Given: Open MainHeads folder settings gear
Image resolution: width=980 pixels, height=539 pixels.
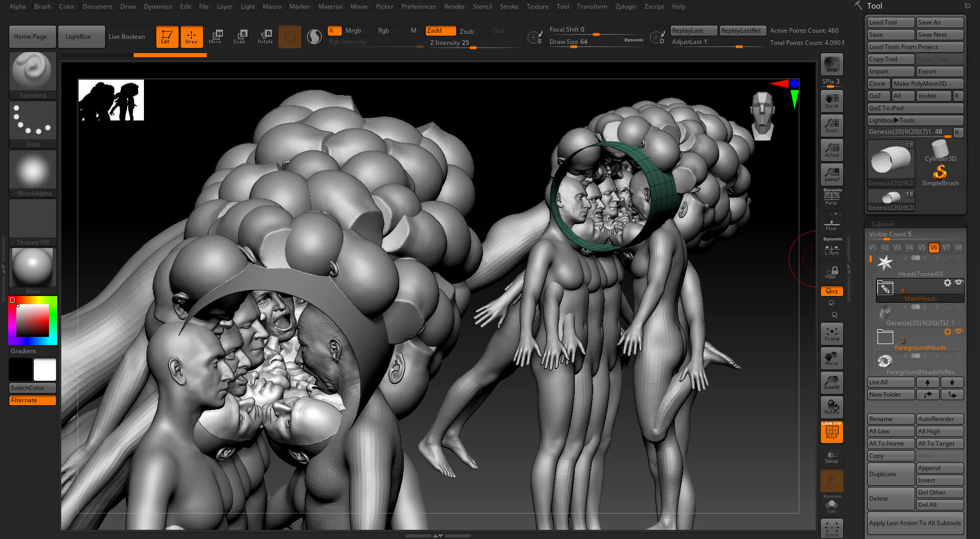Looking at the screenshot, I should coord(947,282).
